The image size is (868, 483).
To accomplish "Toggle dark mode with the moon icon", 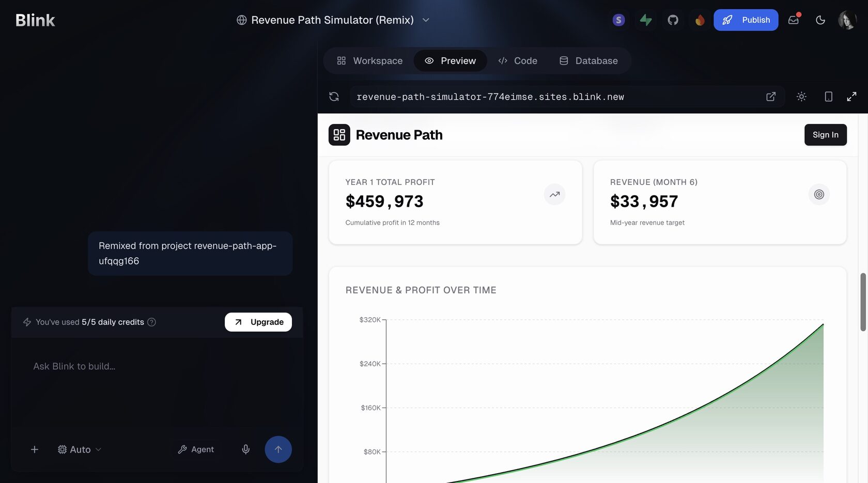I will (820, 20).
